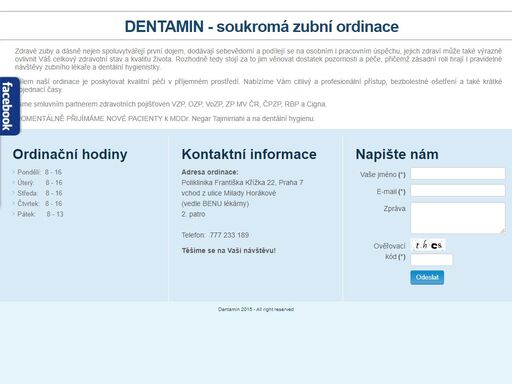The image size is (512, 384).
Task: Click the Zpráva message textarea
Action: click(x=458, y=218)
